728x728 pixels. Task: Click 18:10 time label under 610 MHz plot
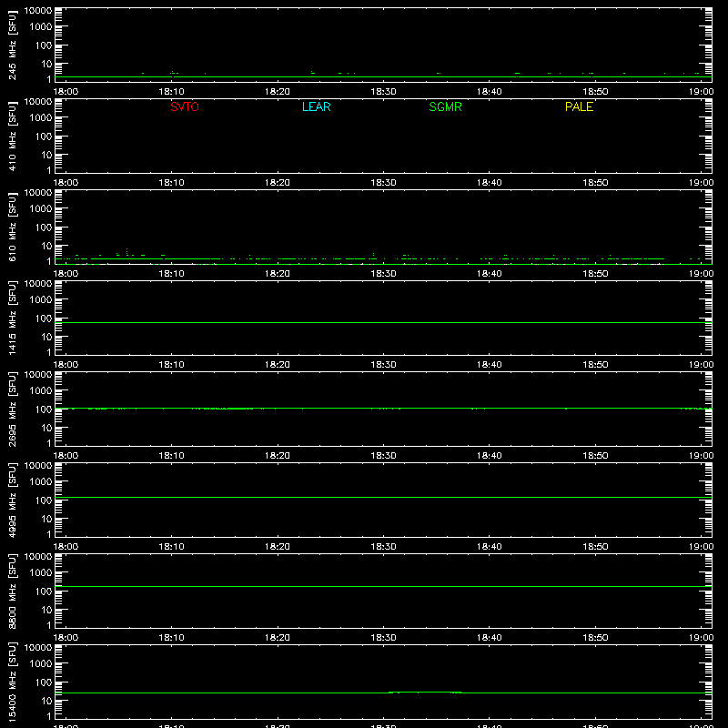click(171, 274)
